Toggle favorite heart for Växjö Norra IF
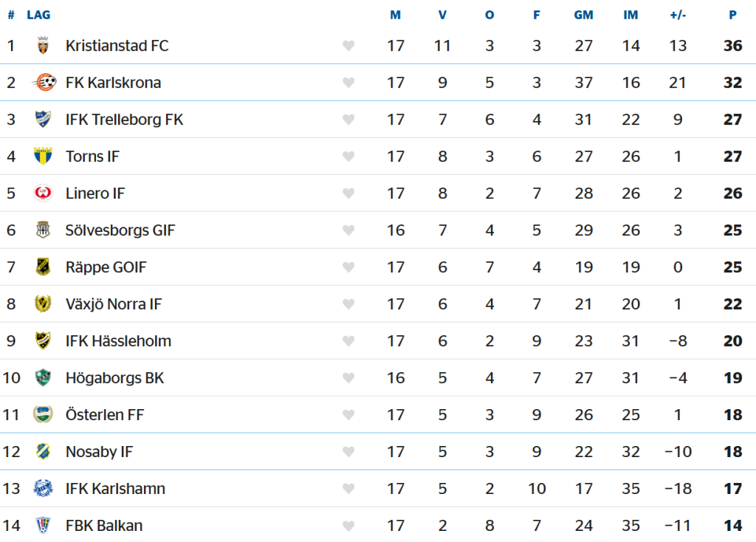Screen dimensions: 756x542 (348, 304)
